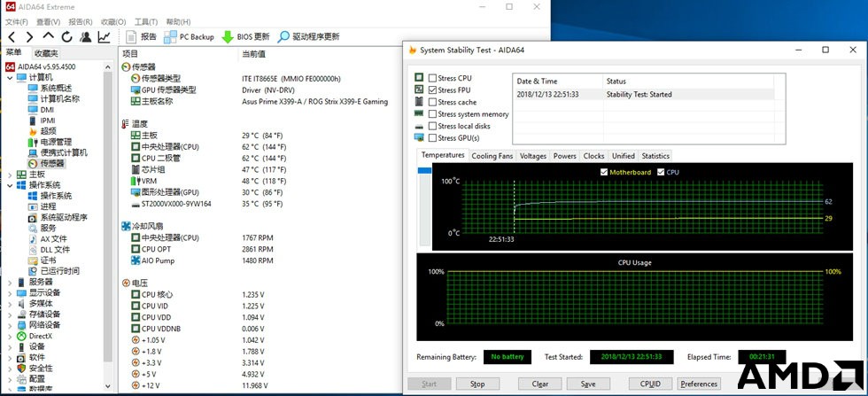
Task: Select the 电源管理 tree item
Action: 50,142
